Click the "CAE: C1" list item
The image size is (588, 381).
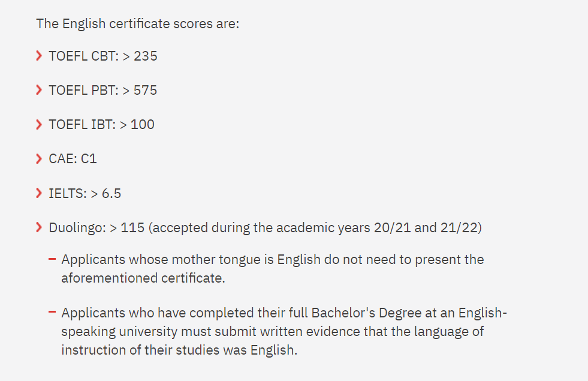(73, 159)
